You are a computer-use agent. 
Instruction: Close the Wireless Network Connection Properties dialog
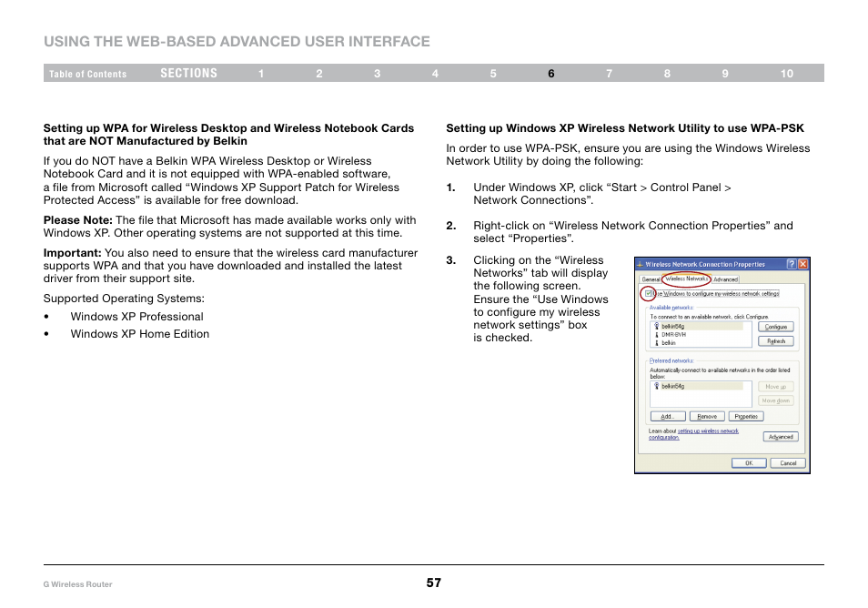[x=802, y=264]
